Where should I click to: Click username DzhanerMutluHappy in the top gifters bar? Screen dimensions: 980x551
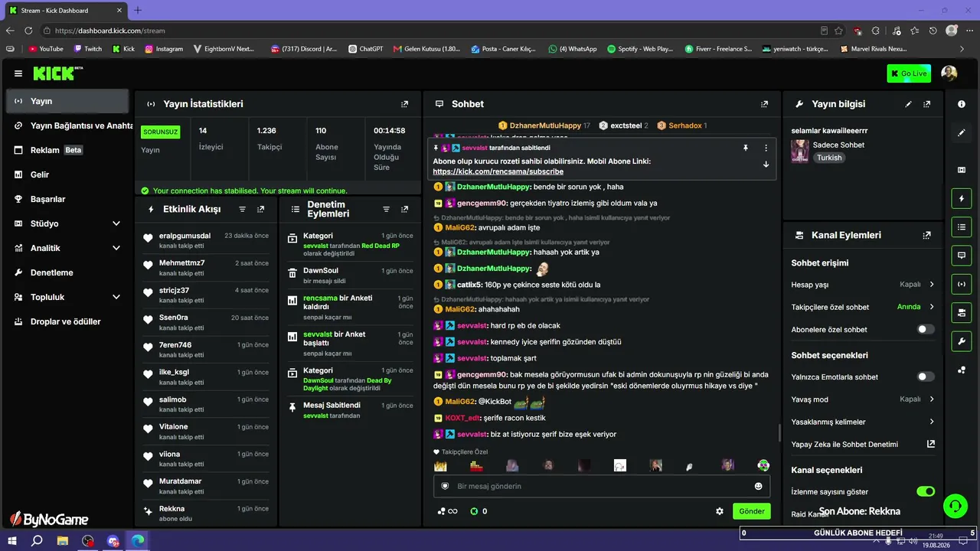[x=545, y=126]
